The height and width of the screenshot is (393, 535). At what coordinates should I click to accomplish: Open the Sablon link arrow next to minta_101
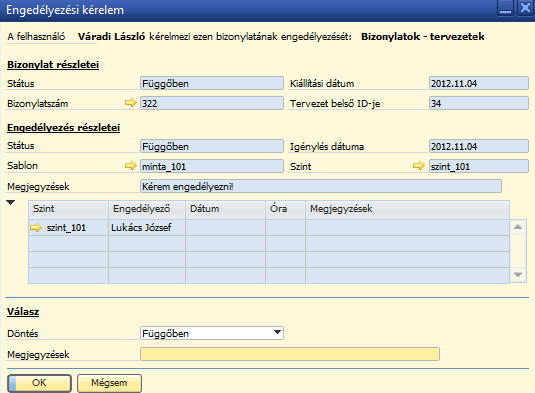pos(130,166)
